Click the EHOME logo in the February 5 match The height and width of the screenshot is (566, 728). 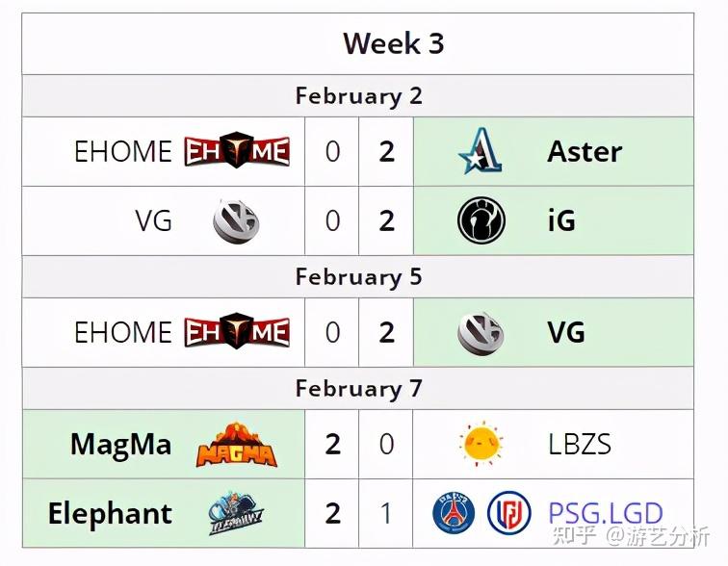click(237, 332)
